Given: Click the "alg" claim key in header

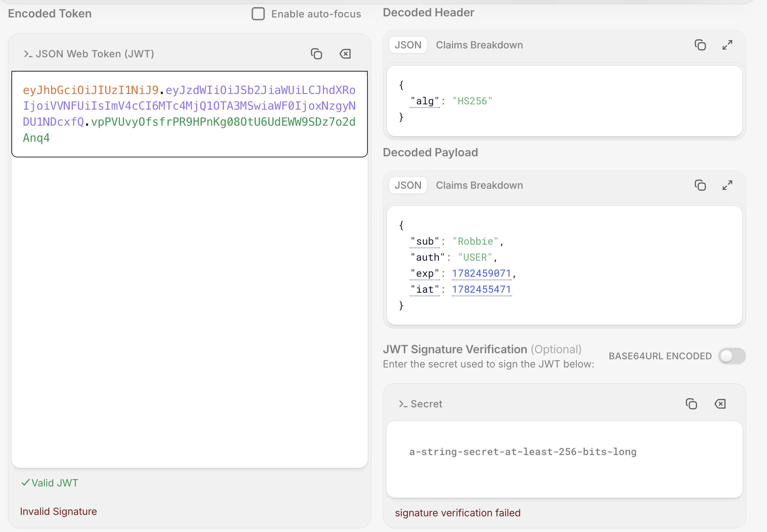Looking at the screenshot, I should (425, 101).
